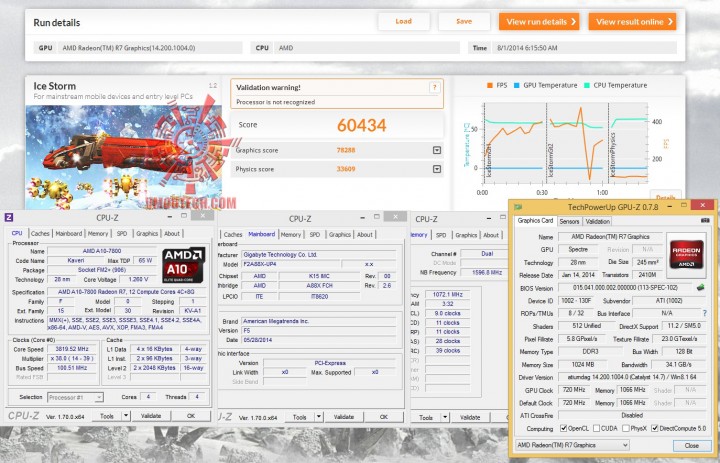
Task: Click the CPU-Z purple Z icon in the first CPU-Z title bar
Action: coord(8,218)
